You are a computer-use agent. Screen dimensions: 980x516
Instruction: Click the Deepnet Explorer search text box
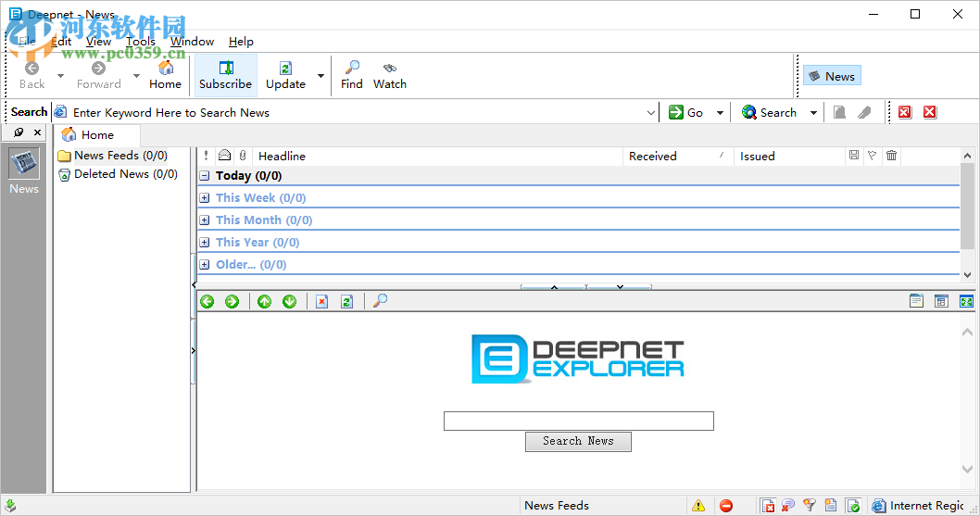coord(579,421)
